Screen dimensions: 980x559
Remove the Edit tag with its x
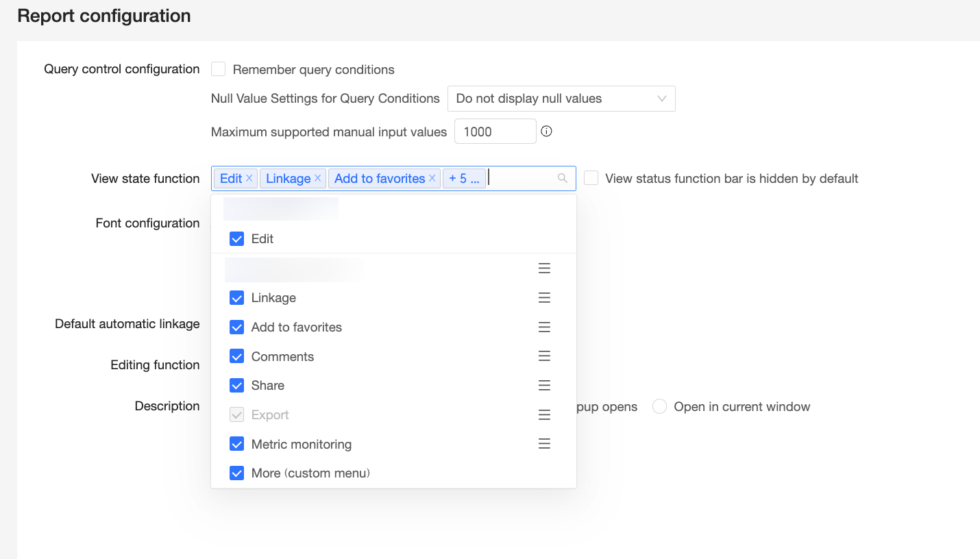tap(249, 178)
